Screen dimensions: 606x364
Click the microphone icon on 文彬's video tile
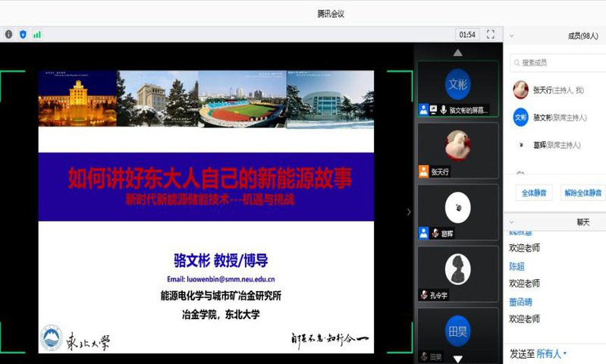tap(443, 110)
